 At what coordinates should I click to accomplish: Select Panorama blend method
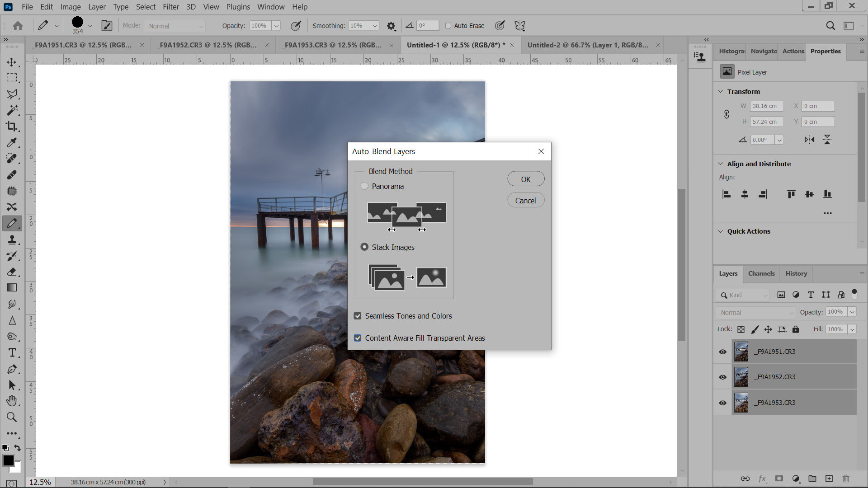[x=365, y=186]
